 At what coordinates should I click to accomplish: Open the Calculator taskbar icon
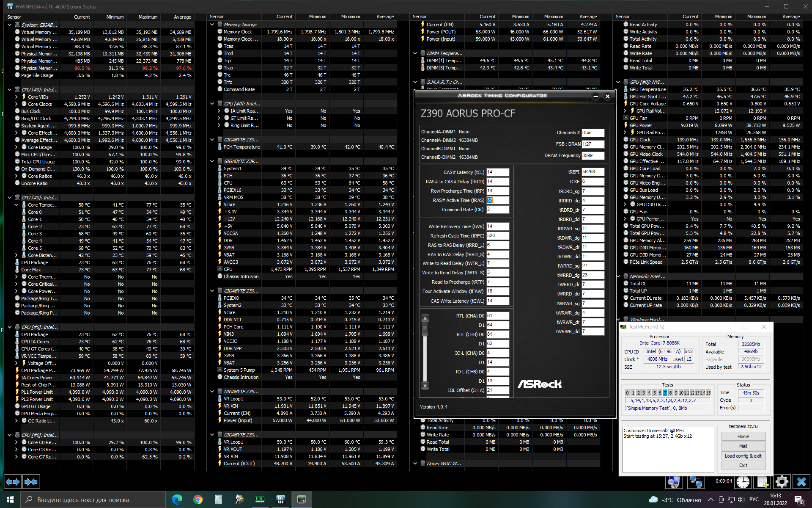(x=218, y=500)
